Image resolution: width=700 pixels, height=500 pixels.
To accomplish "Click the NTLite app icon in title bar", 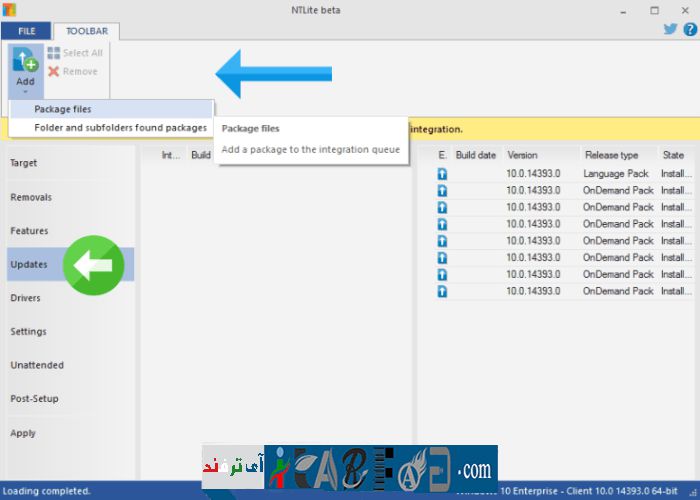I will pos(10,10).
